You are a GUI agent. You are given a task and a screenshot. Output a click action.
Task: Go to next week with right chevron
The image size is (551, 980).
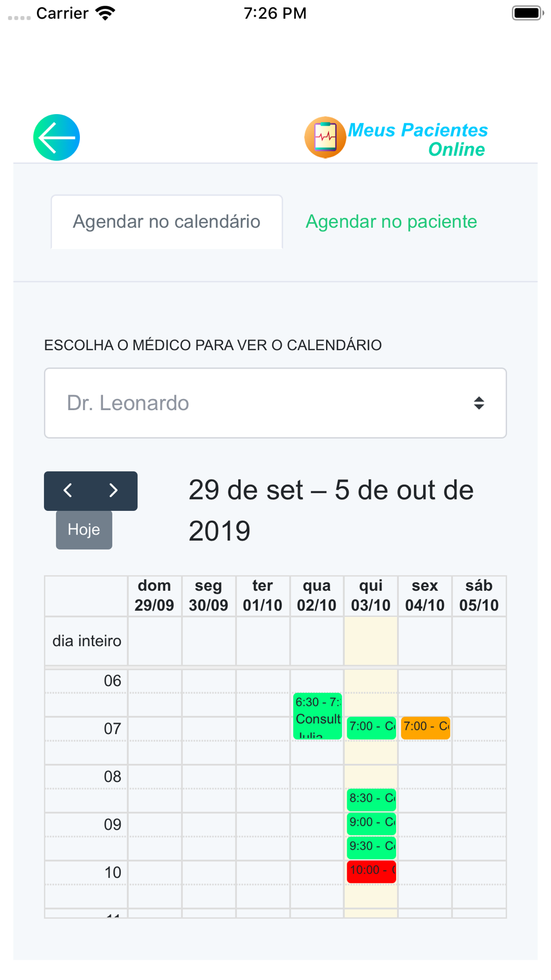(x=114, y=491)
